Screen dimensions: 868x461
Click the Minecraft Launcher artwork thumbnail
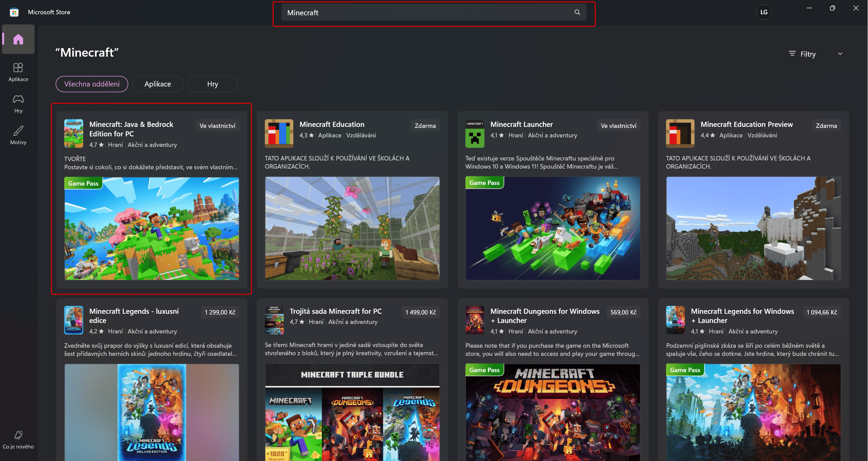pos(553,228)
